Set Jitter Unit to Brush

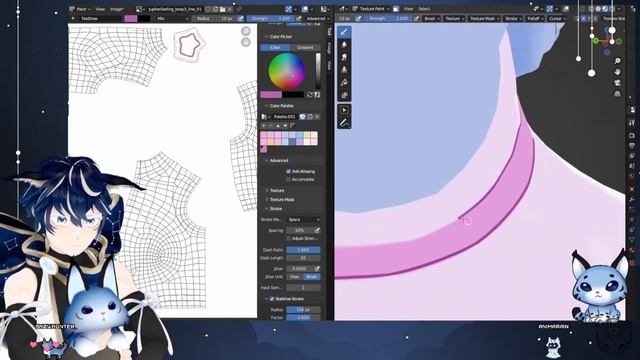point(312,277)
